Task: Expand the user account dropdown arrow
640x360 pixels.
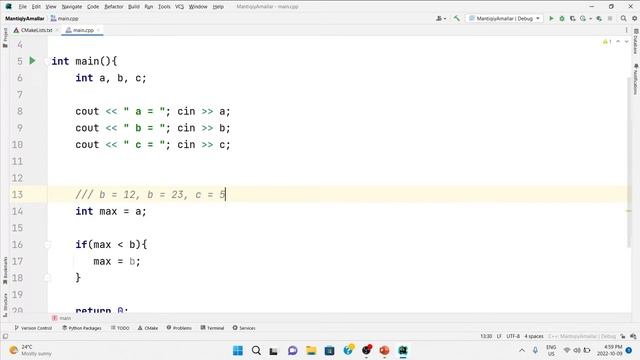Action: point(444,18)
